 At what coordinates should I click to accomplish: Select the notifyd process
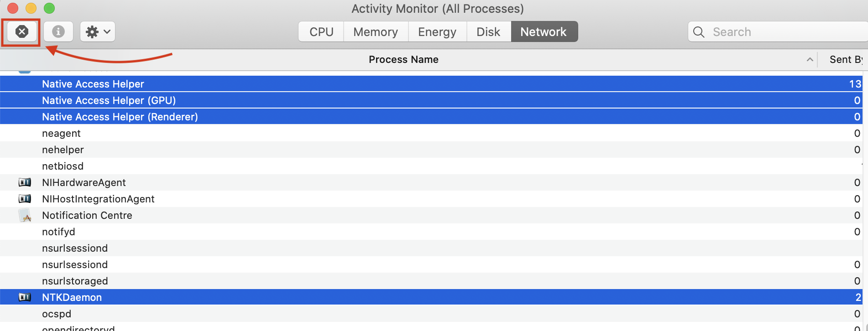tap(58, 232)
